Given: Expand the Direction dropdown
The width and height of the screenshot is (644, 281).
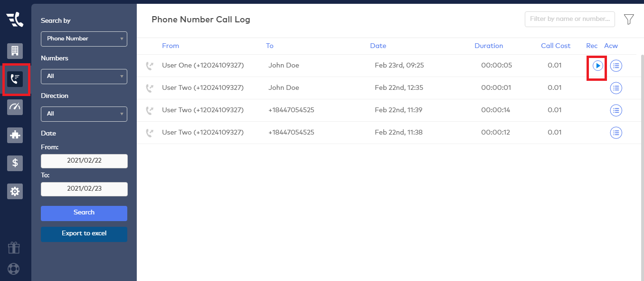Looking at the screenshot, I should pos(84,114).
